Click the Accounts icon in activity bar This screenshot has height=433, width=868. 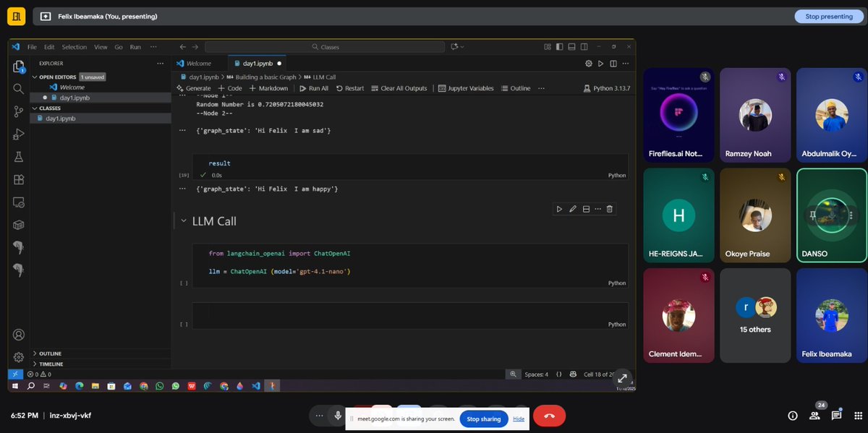tap(19, 335)
